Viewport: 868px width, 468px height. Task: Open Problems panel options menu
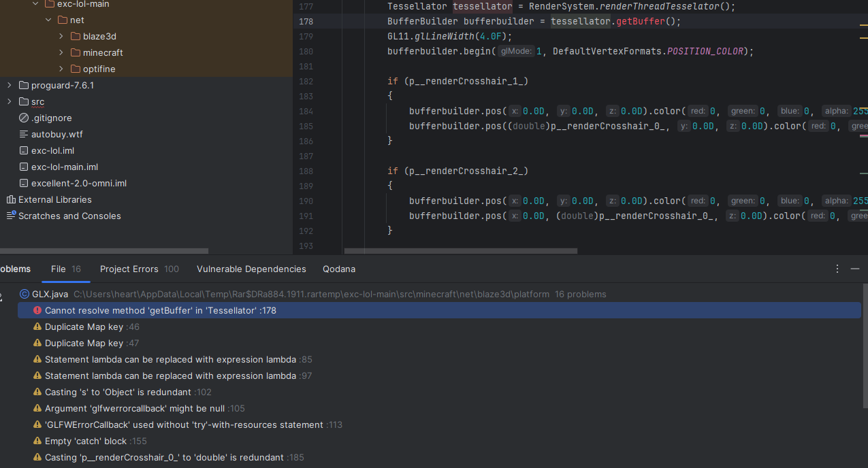[x=837, y=269]
